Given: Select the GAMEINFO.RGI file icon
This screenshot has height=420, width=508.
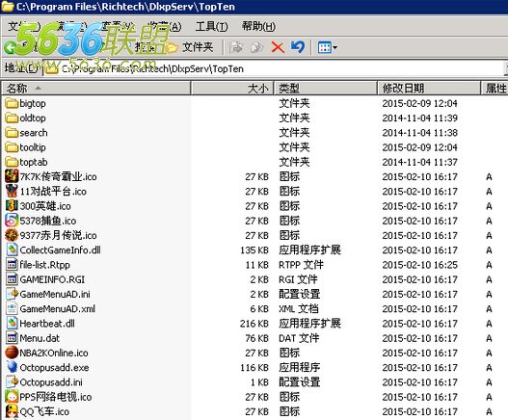Looking at the screenshot, I should point(12,279).
